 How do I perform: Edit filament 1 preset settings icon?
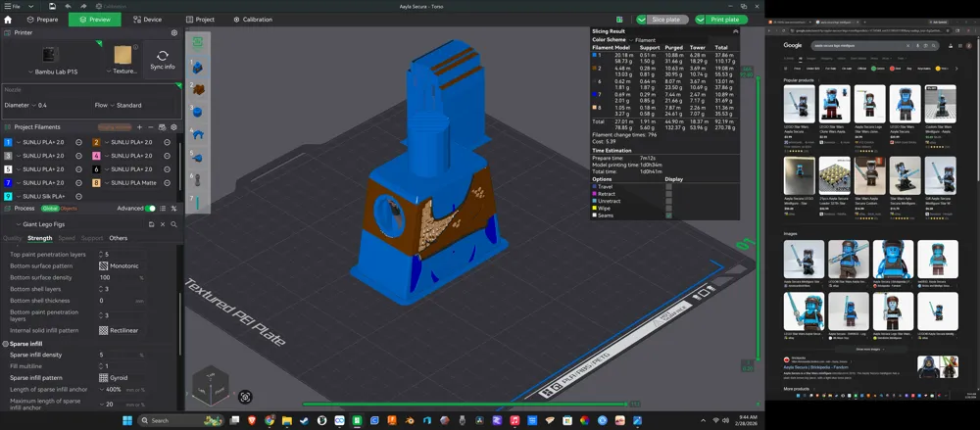click(79, 142)
